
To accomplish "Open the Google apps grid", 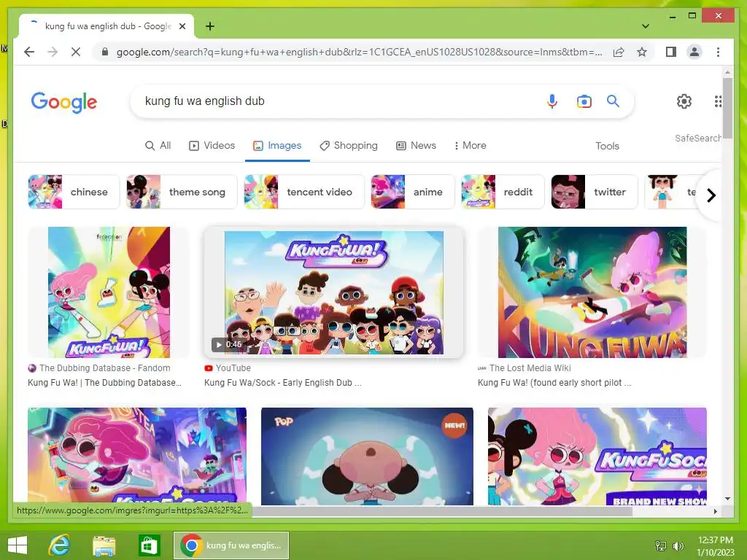I will (x=718, y=101).
